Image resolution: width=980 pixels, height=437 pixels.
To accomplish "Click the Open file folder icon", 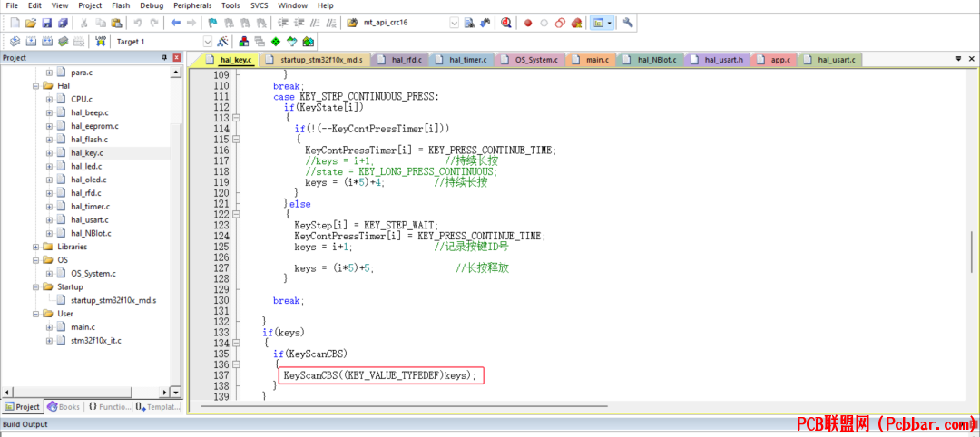I will 30,23.
